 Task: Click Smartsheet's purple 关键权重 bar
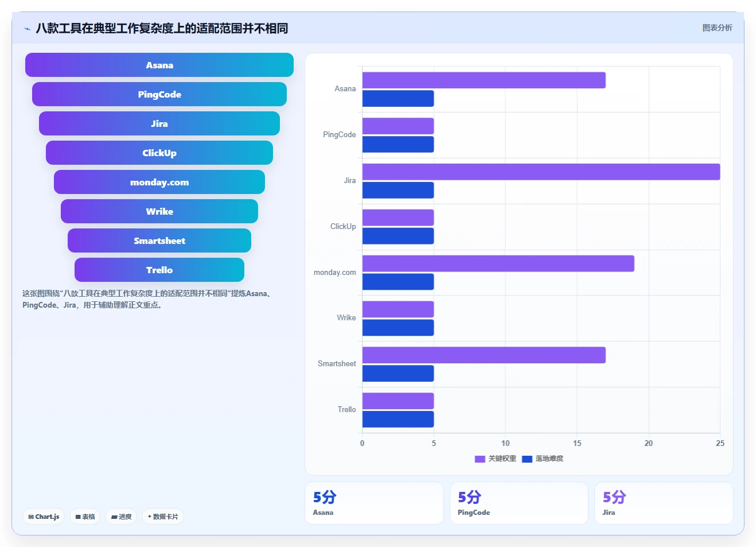[x=484, y=355]
